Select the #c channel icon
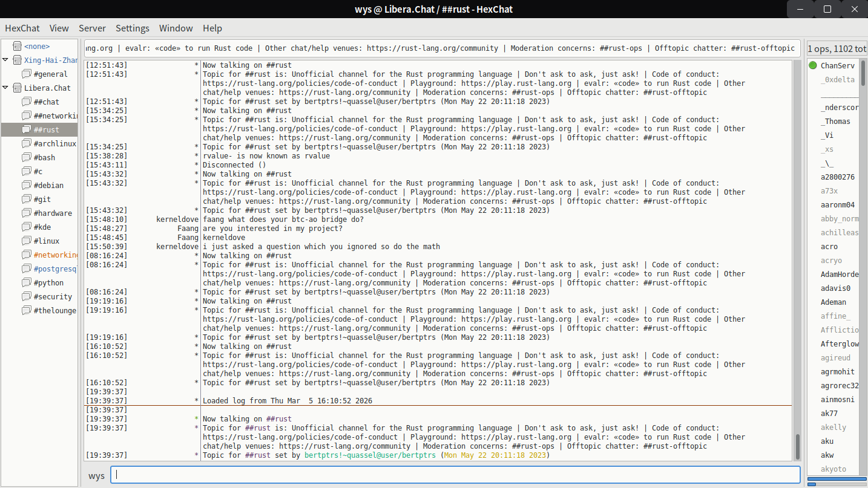This screenshot has width=868, height=488. 27,171
